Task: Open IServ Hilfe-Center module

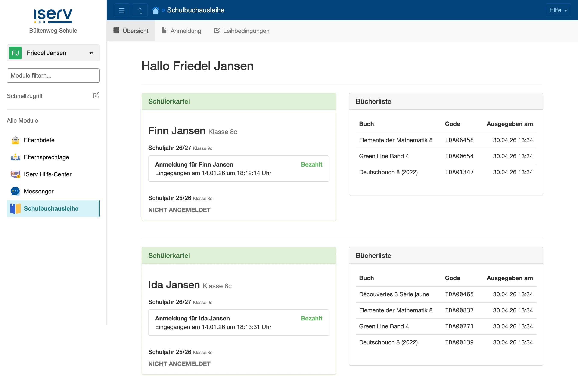Action: [53, 174]
